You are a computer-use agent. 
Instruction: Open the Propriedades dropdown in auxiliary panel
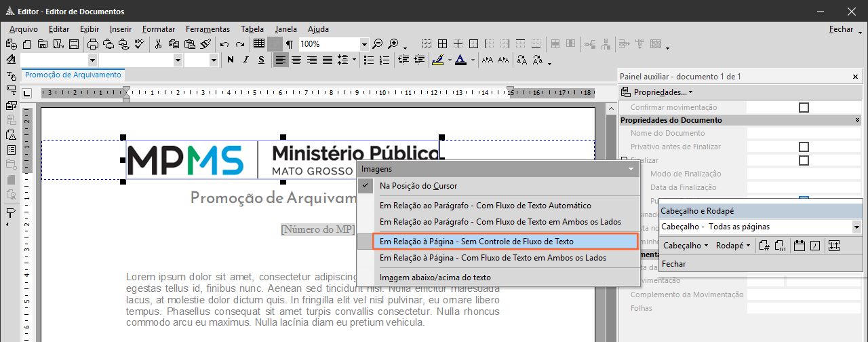click(657, 92)
